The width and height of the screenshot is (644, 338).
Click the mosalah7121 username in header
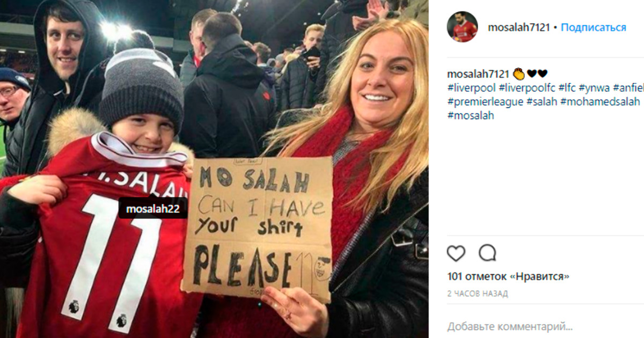(519, 27)
